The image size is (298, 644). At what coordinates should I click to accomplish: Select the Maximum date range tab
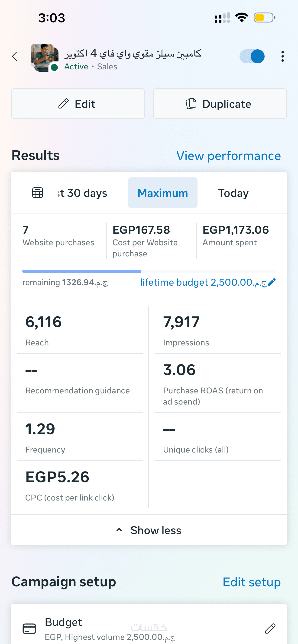[163, 193]
